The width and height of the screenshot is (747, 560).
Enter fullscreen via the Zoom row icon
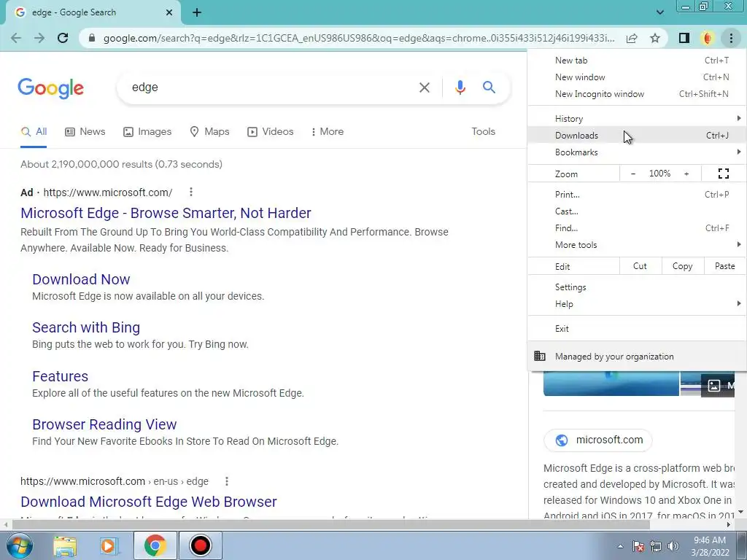(723, 174)
